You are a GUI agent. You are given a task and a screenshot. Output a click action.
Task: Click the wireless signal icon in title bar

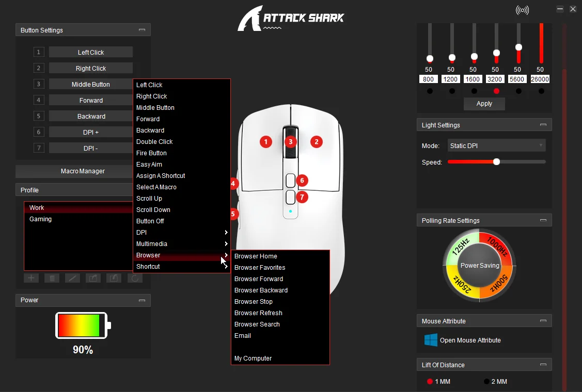[522, 10]
